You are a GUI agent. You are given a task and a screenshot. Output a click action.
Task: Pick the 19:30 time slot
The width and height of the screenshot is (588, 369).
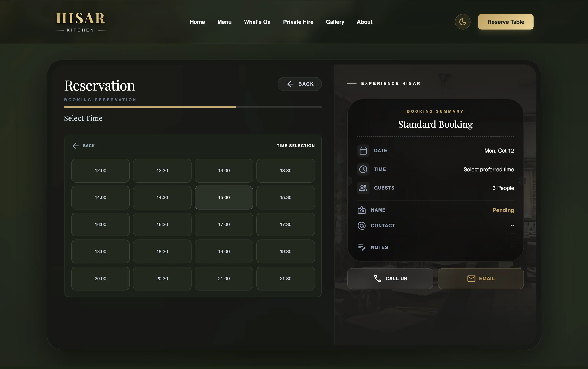pyautogui.click(x=285, y=251)
